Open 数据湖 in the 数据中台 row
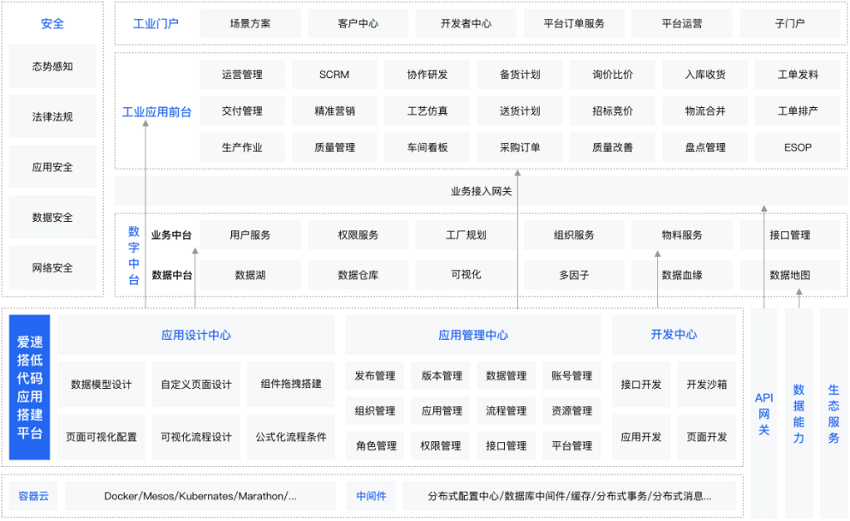The width and height of the screenshot is (850, 521). (x=249, y=275)
